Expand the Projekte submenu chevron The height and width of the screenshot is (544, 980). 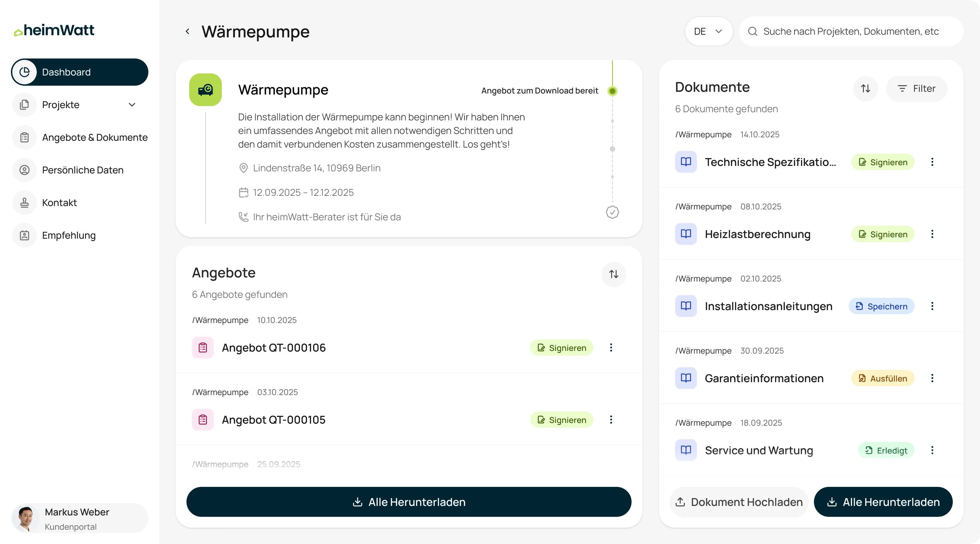click(132, 105)
